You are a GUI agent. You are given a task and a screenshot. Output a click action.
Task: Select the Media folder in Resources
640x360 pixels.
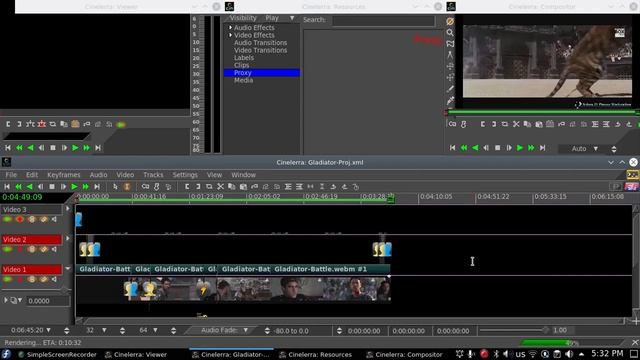tap(243, 80)
